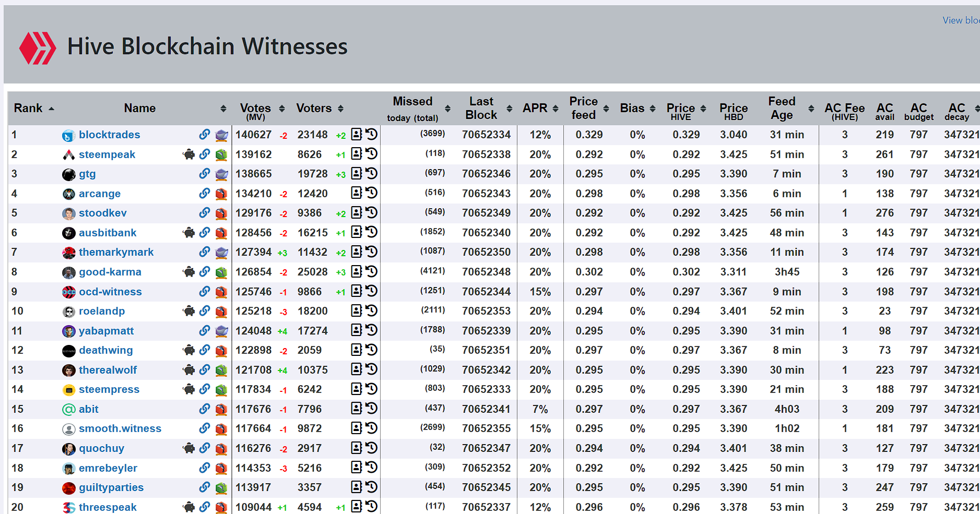This screenshot has height=514, width=980.
Task: Click the piggy bank icon for threespeak
Action: coord(189,507)
